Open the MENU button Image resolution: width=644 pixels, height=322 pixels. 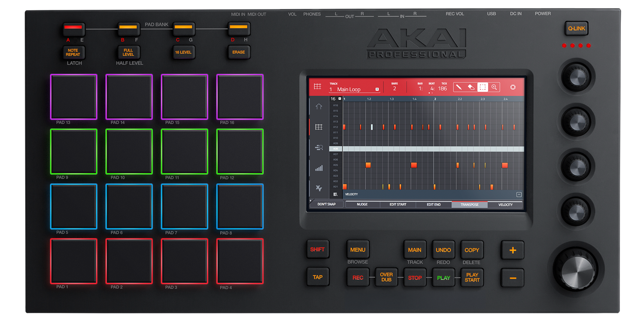point(358,250)
